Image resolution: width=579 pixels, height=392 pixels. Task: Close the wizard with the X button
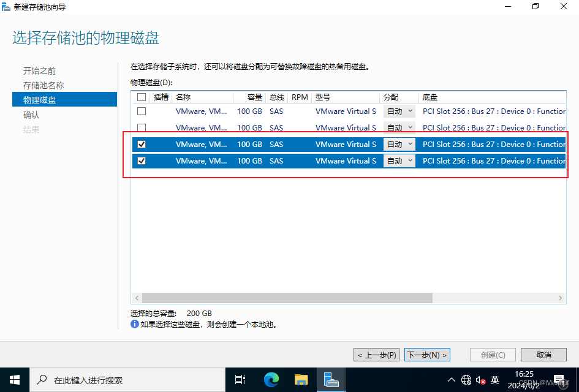point(564,7)
